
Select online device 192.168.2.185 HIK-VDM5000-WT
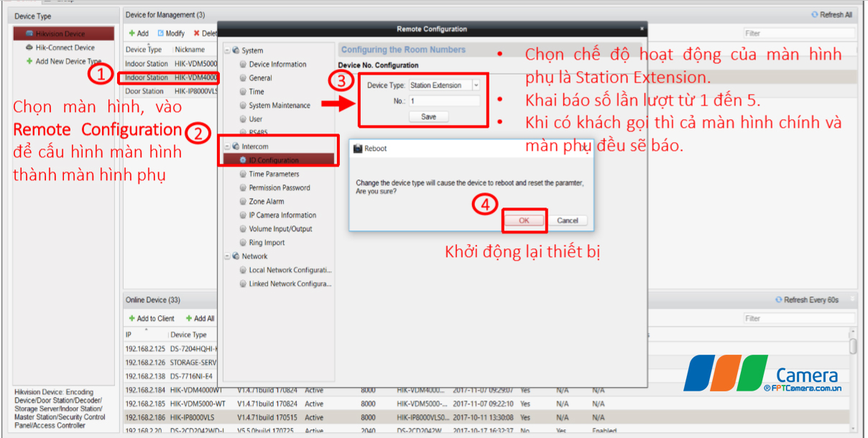pyautogui.click(x=486, y=404)
